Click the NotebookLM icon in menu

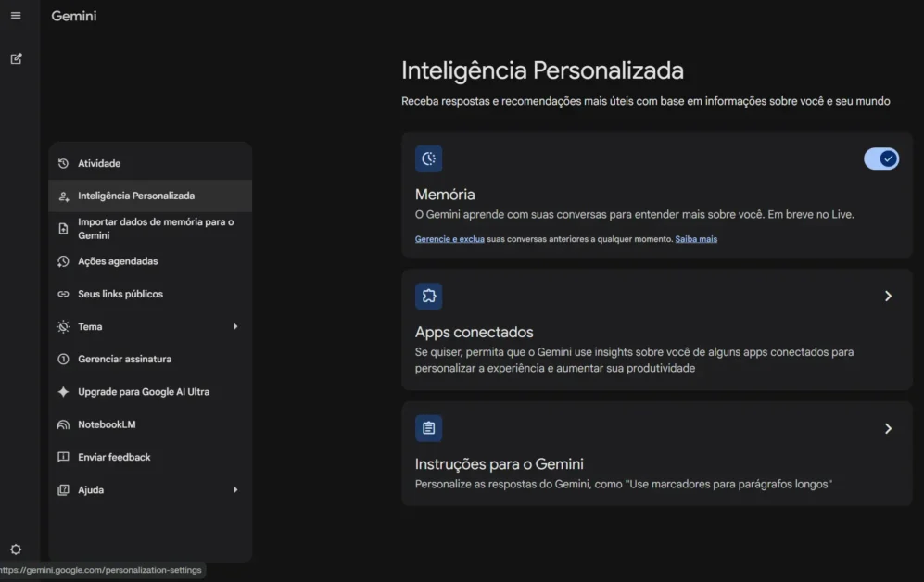(x=63, y=424)
